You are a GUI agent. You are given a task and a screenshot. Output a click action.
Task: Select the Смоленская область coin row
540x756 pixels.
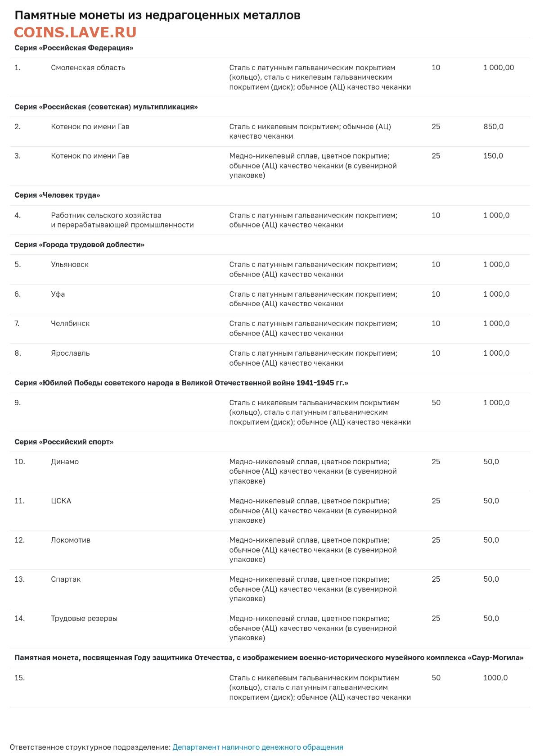pyautogui.click(x=270, y=77)
